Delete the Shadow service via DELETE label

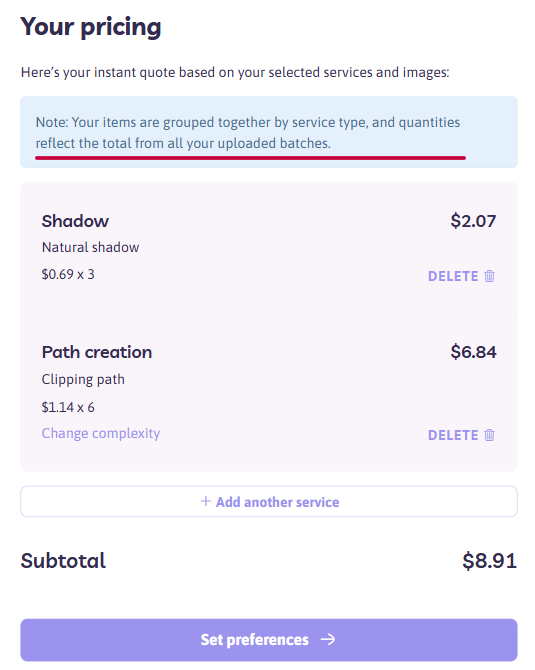point(453,276)
